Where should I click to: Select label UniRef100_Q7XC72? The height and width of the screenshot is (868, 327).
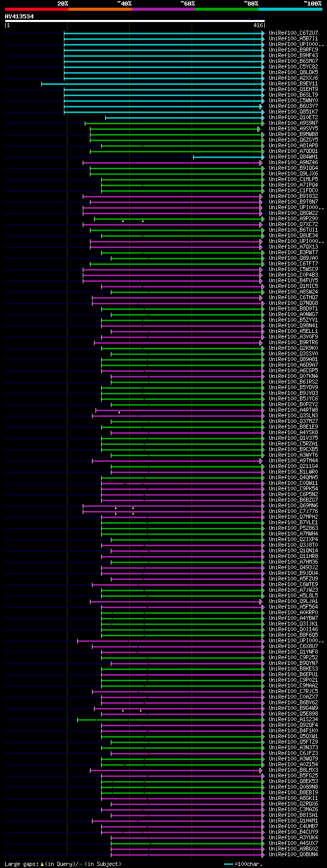pos(293,224)
